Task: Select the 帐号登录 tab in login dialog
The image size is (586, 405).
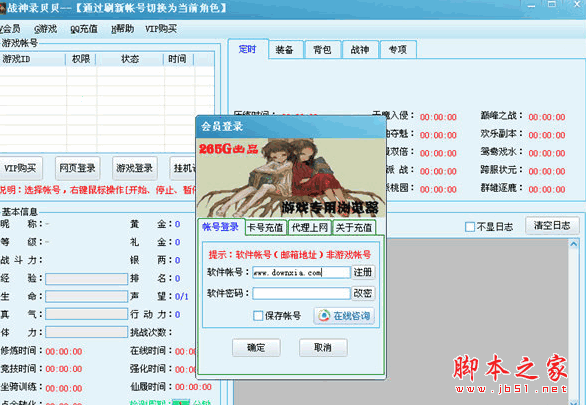Action: click(x=220, y=227)
